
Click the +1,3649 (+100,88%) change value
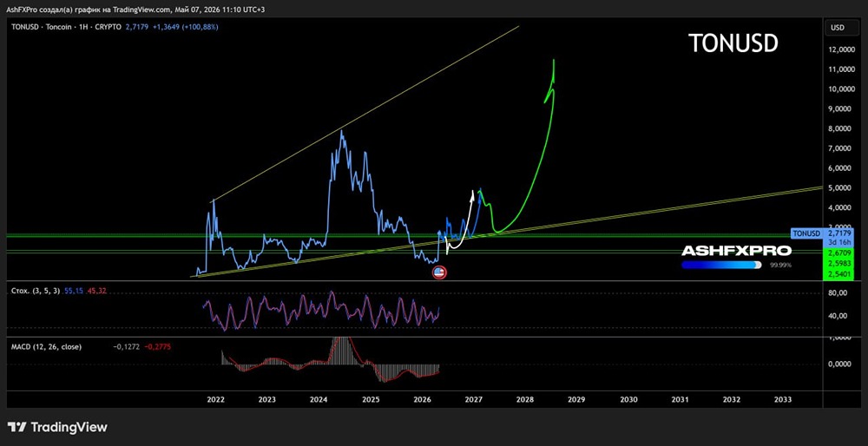coord(186,27)
